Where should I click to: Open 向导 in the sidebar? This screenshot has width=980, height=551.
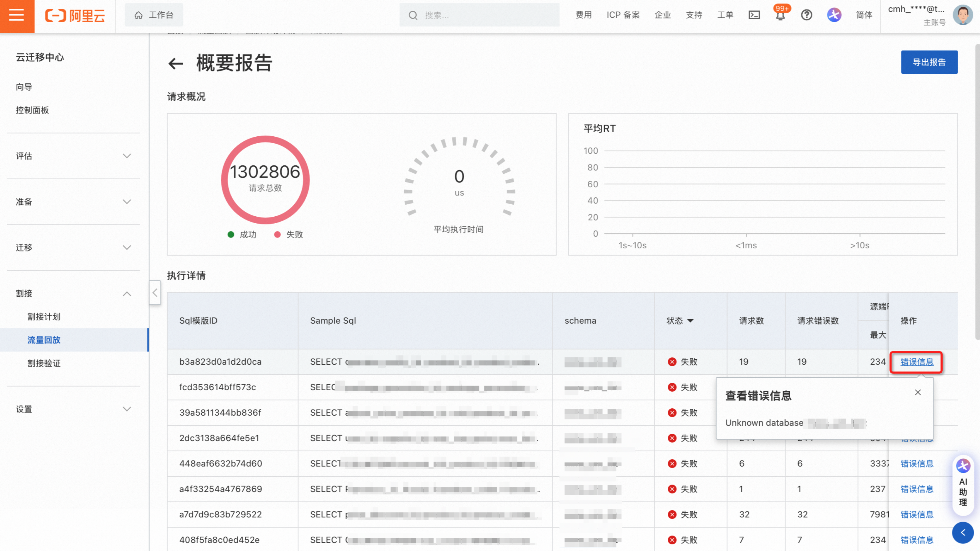click(x=24, y=87)
